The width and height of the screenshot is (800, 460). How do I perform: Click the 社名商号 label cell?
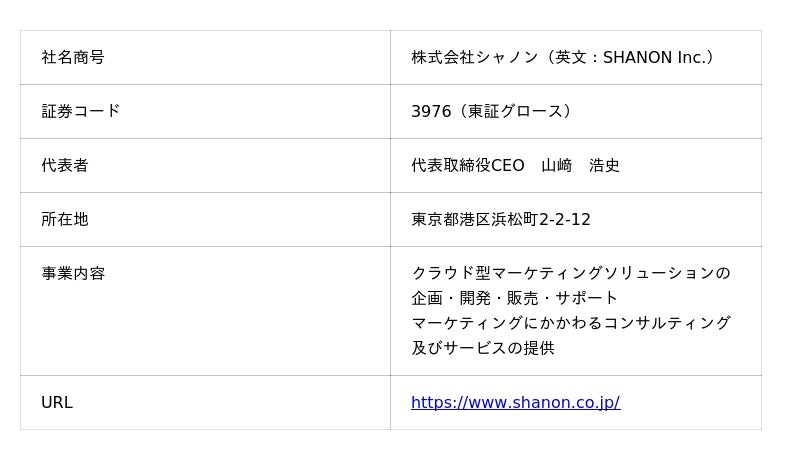click(73, 58)
